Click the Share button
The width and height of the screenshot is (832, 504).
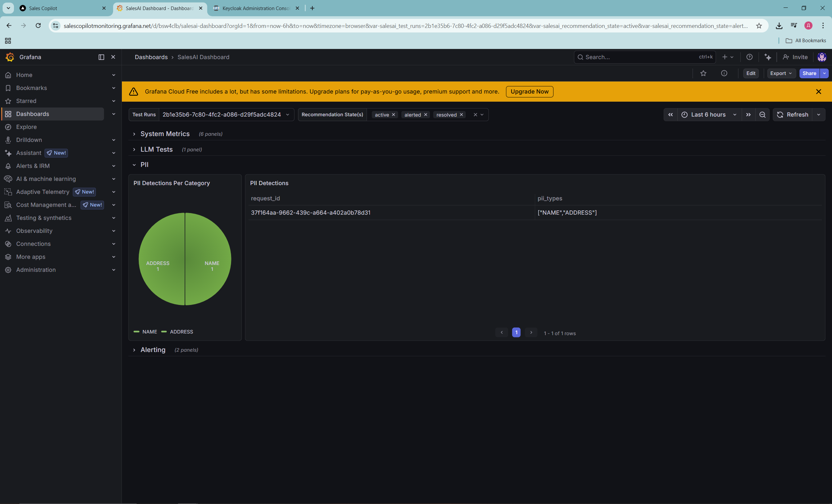pos(809,73)
